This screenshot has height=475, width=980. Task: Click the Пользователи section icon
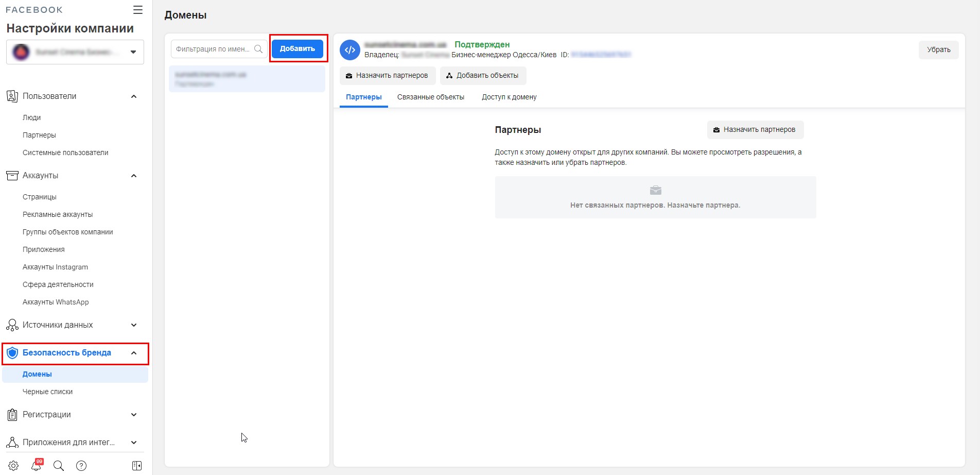click(x=12, y=96)
